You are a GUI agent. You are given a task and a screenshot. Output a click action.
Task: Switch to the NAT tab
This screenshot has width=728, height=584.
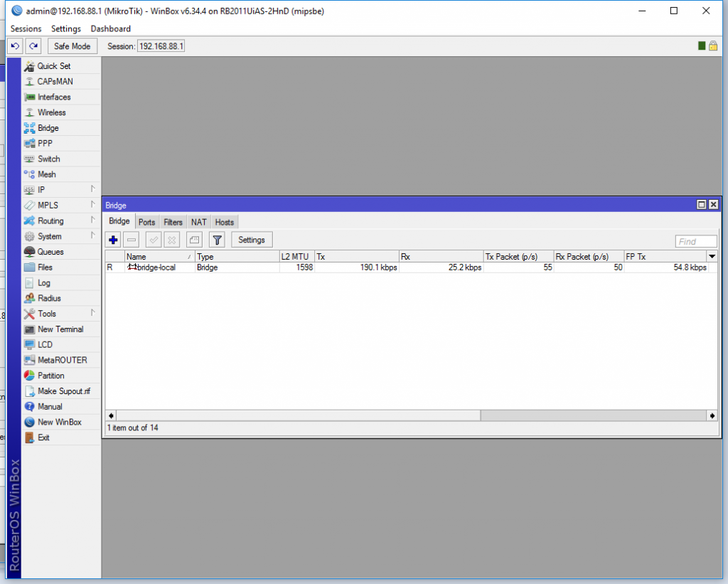point(199,222)
